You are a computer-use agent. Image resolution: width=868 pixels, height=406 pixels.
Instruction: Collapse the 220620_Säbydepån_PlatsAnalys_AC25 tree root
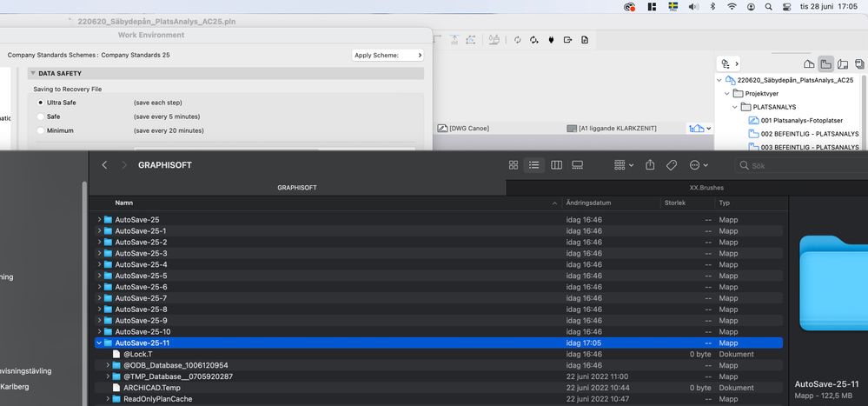pos(719,80)
